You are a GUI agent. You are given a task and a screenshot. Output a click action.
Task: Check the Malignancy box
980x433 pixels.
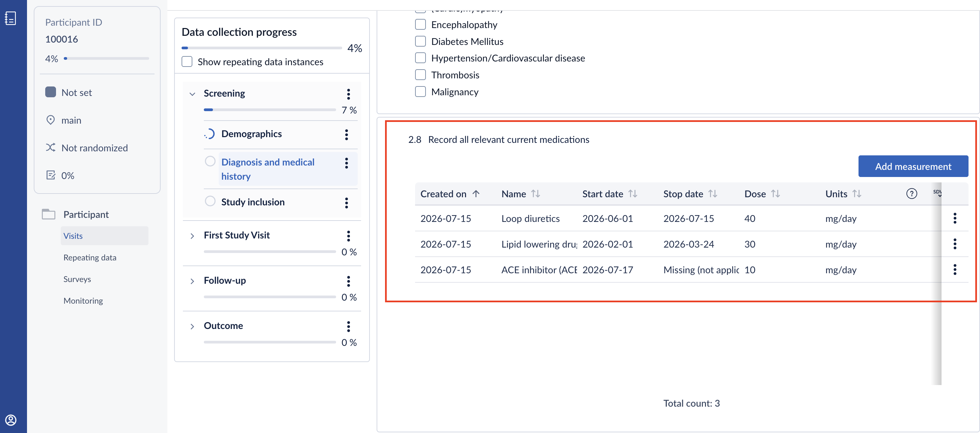point(420,92)
